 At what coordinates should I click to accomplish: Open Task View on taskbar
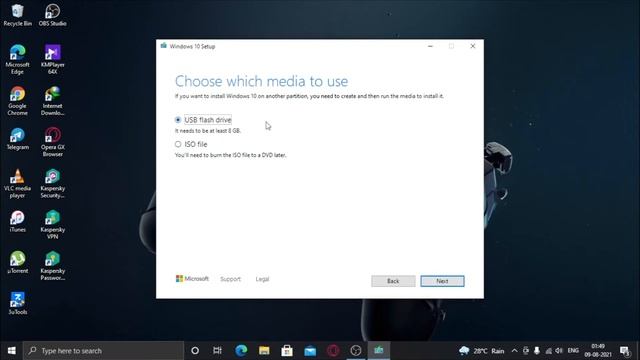[x=217, y=351]
